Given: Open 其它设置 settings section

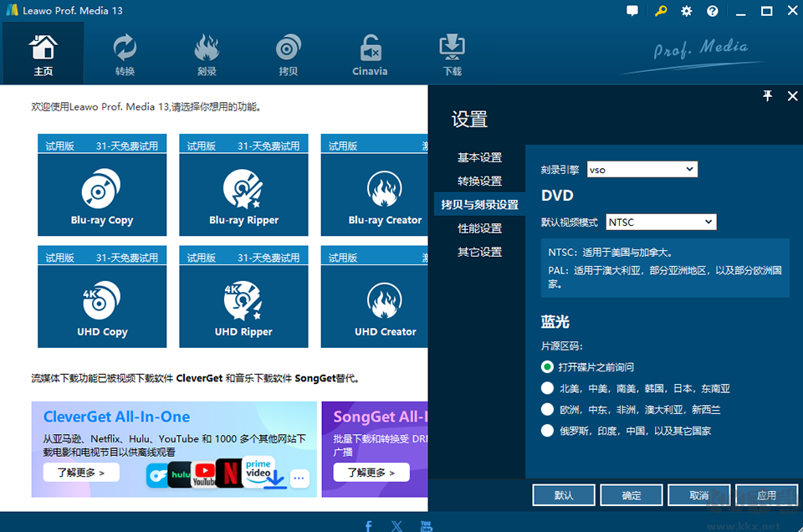Looking at the screenshot, I should pos(480,252).
